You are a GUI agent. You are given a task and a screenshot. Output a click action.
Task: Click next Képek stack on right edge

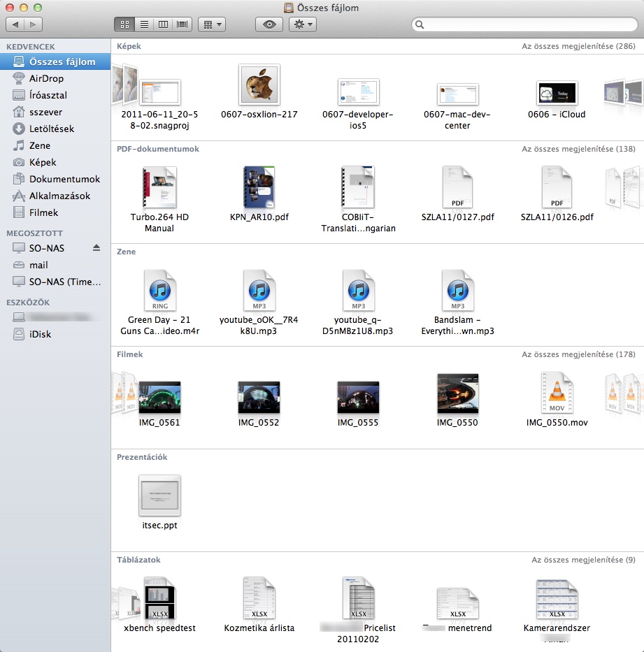click(623, 92)
